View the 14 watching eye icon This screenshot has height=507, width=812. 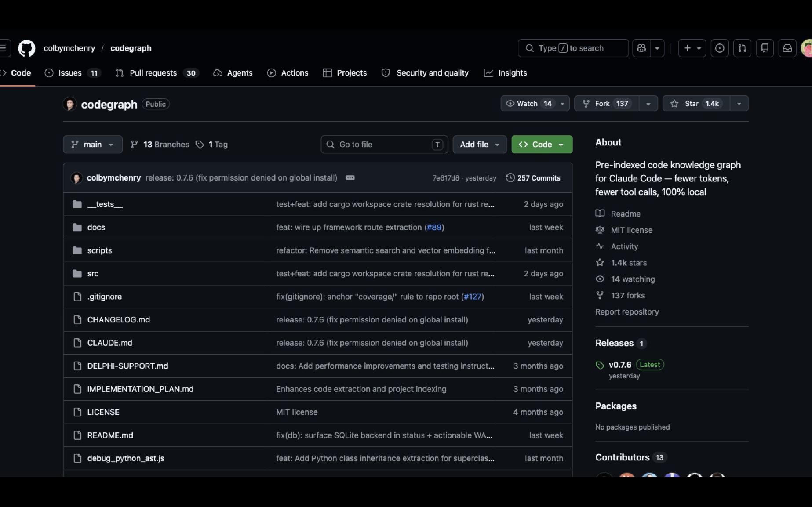[600, 279]
